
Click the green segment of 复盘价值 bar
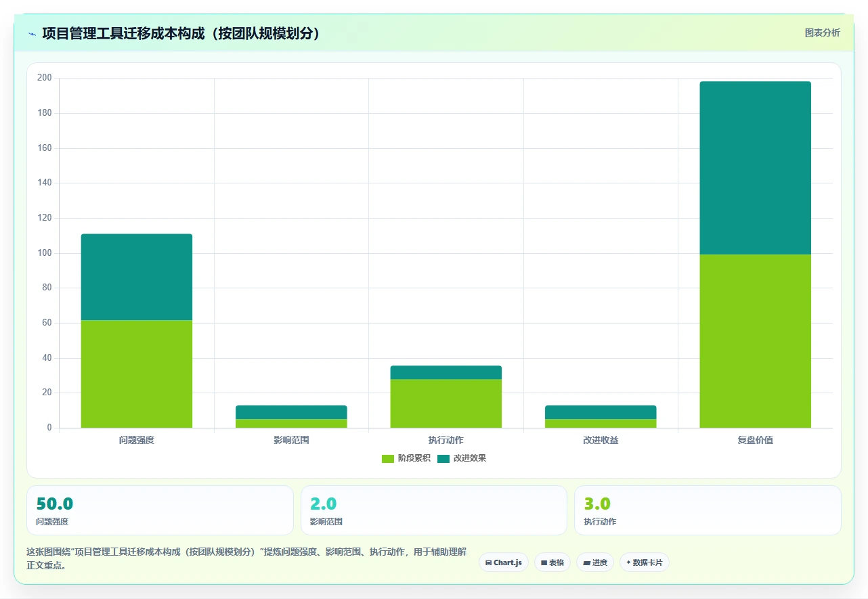(755, 341)
